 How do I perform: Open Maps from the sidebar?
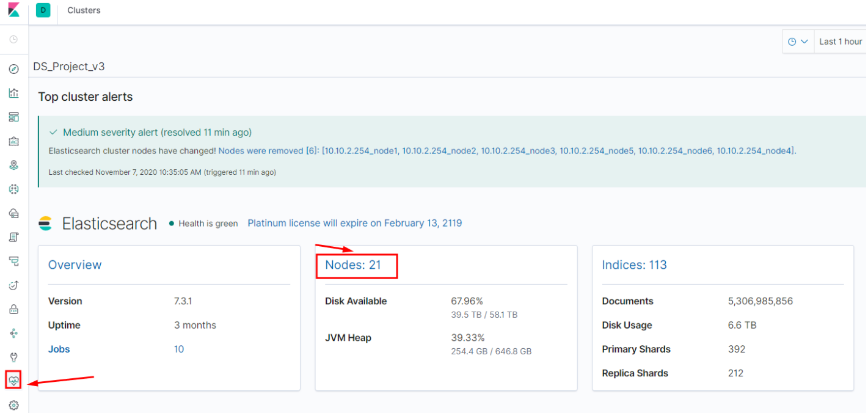[13, 165]
